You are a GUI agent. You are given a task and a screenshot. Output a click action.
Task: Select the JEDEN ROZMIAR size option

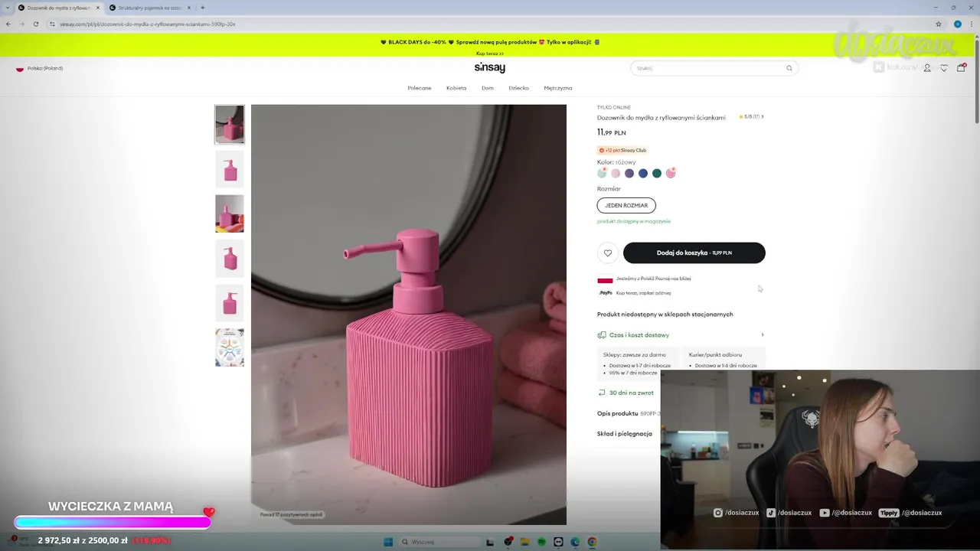[626, 206]
